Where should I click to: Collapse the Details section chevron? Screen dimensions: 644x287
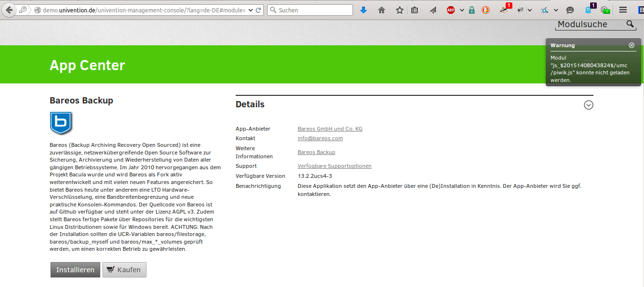coord(588,105)
